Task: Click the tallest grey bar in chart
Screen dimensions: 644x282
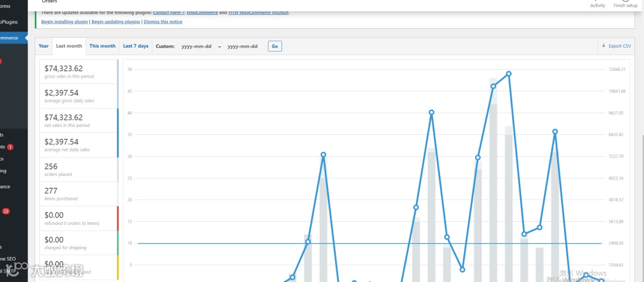Action: coord(493,180)
